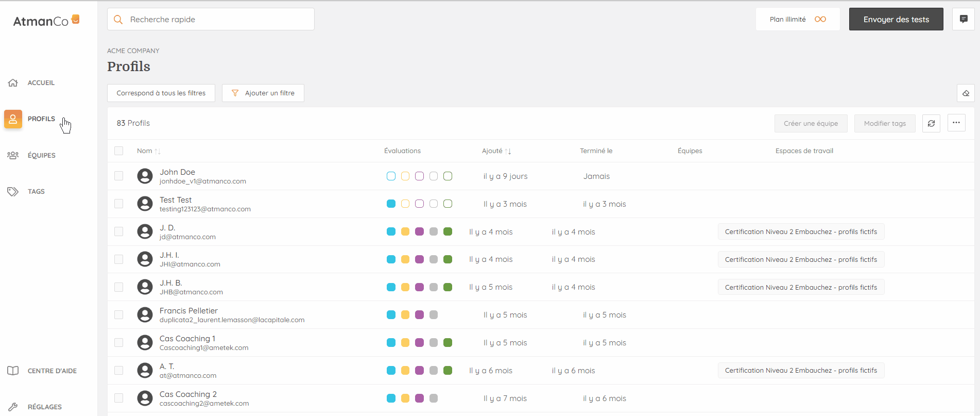Image resolution: width=980 pixels, height=416 pixels.
Task: Click the AtmanCo logo
Action: pyautogui.click(x=46, y=21)
